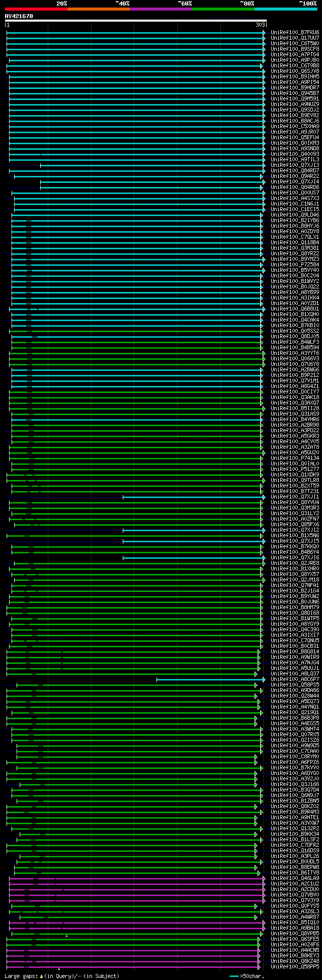
Task: Choose hit UniRef100_Q58PS5
Action: click(x=295, y=684)
